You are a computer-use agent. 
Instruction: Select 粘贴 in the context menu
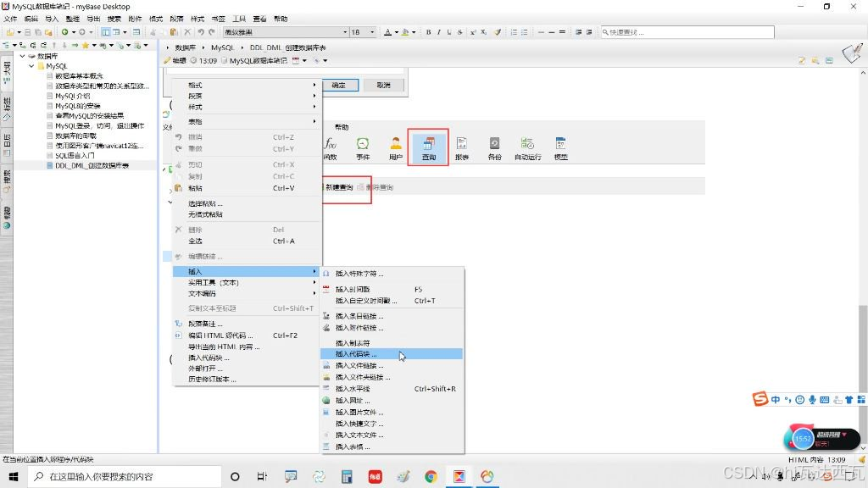pyautogui.click(x=248, y=188)
